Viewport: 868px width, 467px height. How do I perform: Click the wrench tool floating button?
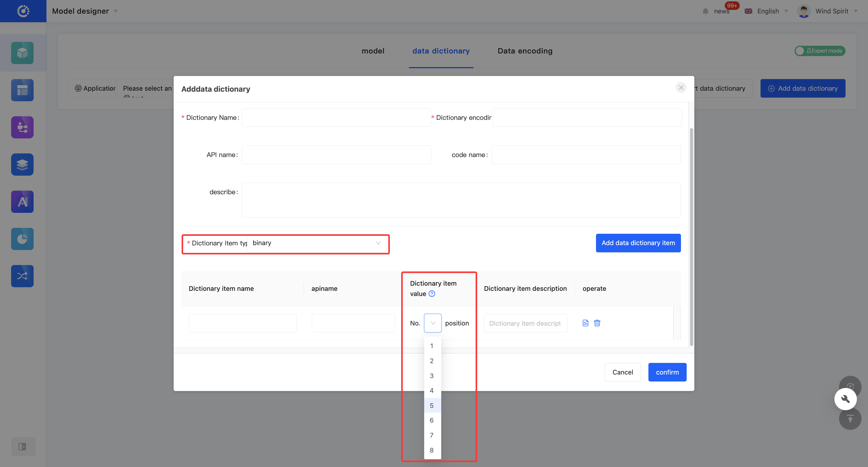pos(845,399)
